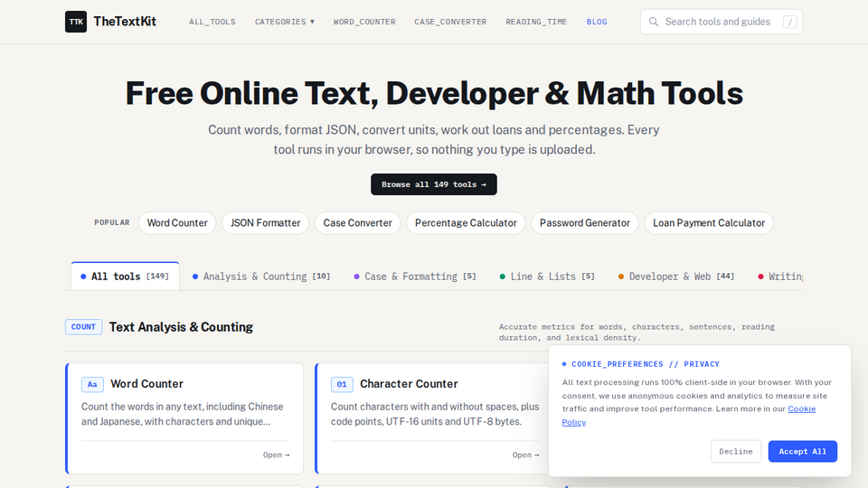Go to the BLOG page
Screen dimensions: 868x488
tap(597, 22)
